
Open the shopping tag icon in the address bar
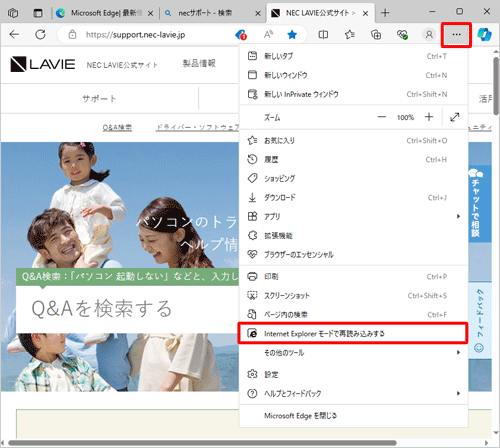241,34
